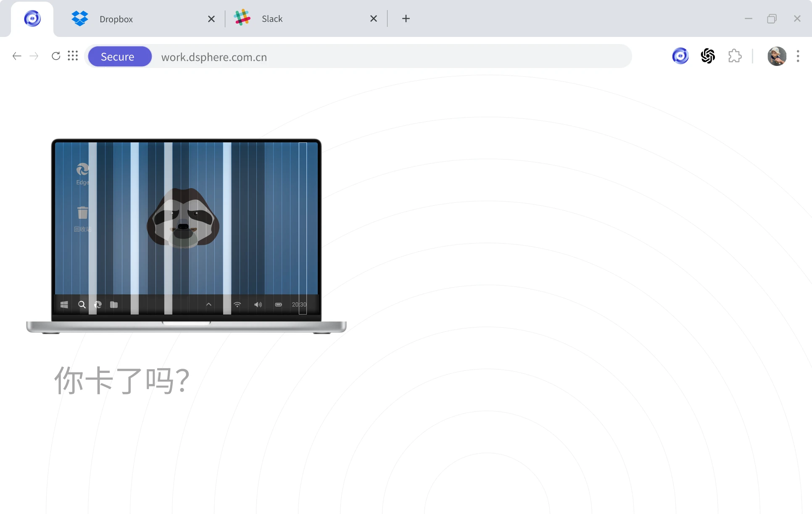The height and width of the screenshot is (514, 812).
Task: Go back to previous page
Action: [17, 56]
